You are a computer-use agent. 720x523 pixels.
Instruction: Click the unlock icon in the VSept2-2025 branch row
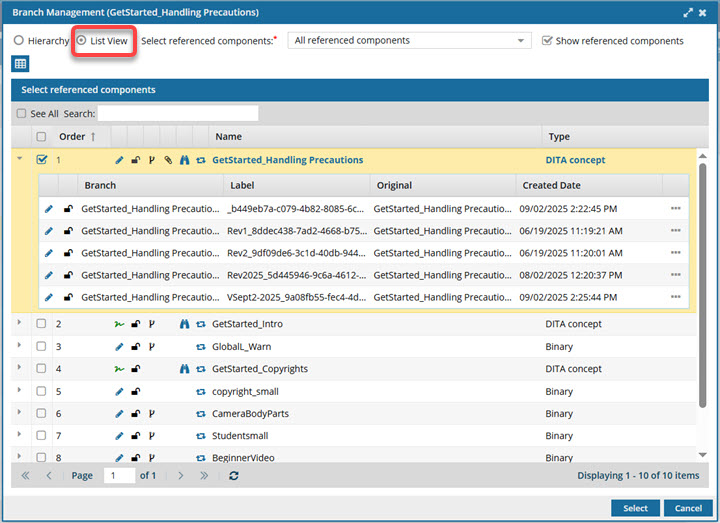click(x=68, y=297)
